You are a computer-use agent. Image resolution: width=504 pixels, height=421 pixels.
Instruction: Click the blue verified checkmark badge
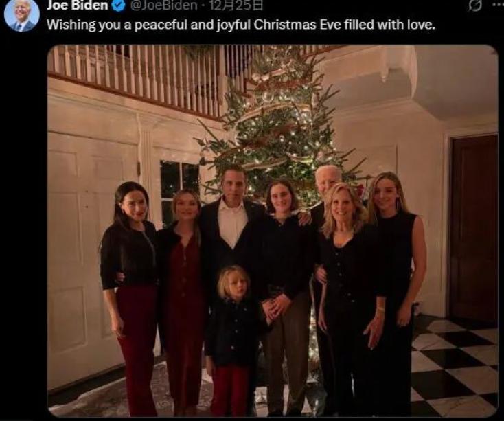118,5
